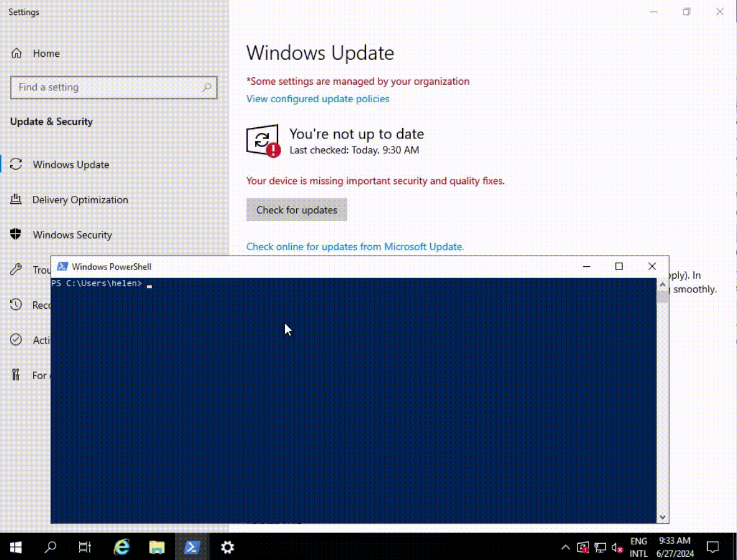
Task: Focus the Find a setting search box
Action: pos(113,87)
